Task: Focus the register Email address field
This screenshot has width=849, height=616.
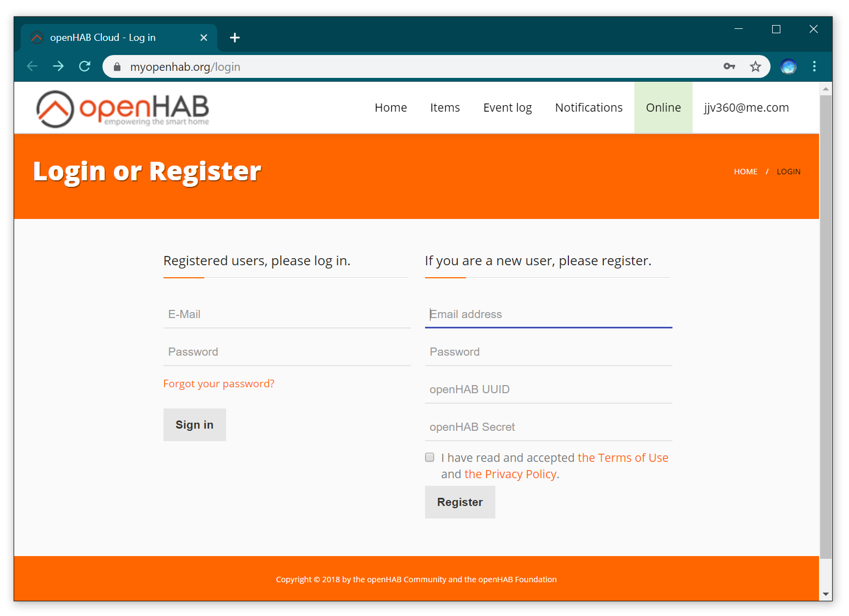Action: [x=548, y=314]
